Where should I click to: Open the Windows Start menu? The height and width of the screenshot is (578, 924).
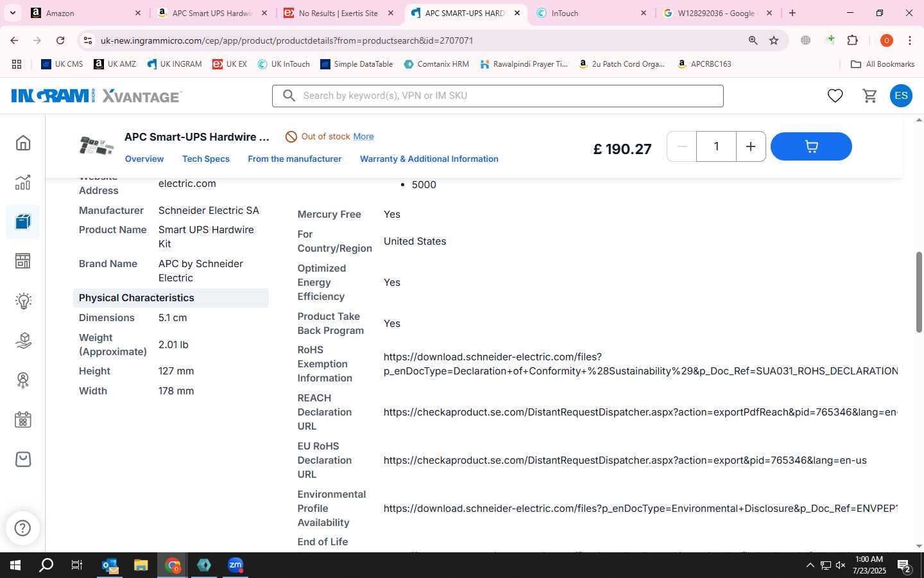(15, 565)
